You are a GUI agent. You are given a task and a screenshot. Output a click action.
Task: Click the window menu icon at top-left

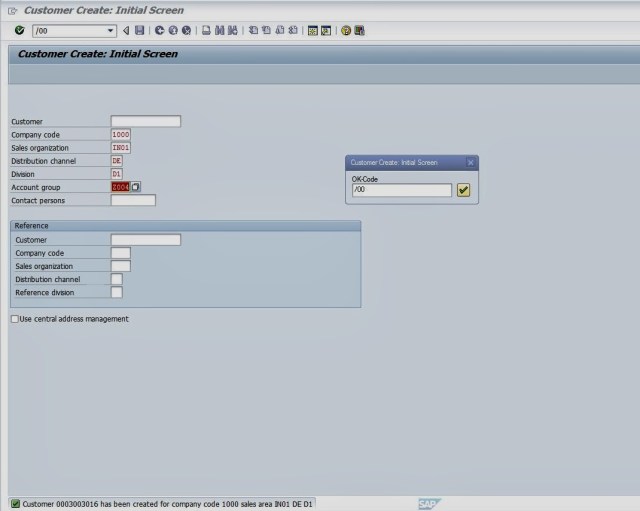pyautogui.click(x=13, y=11)
